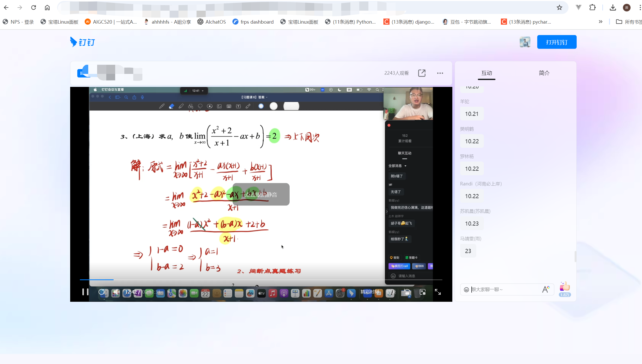Click the player refresh icon

(x=101, y=292)
